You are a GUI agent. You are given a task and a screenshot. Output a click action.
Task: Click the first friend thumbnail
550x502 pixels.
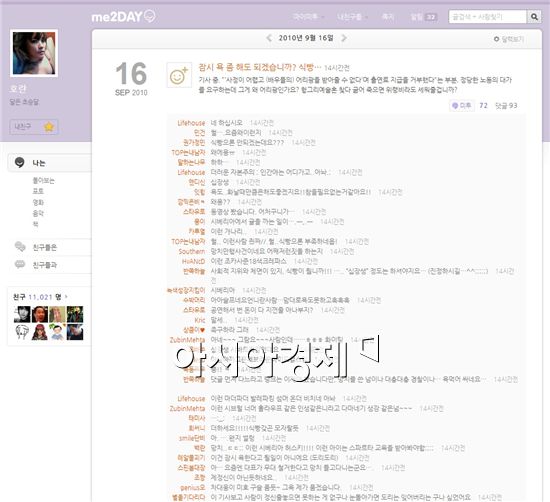coord(22,314)
